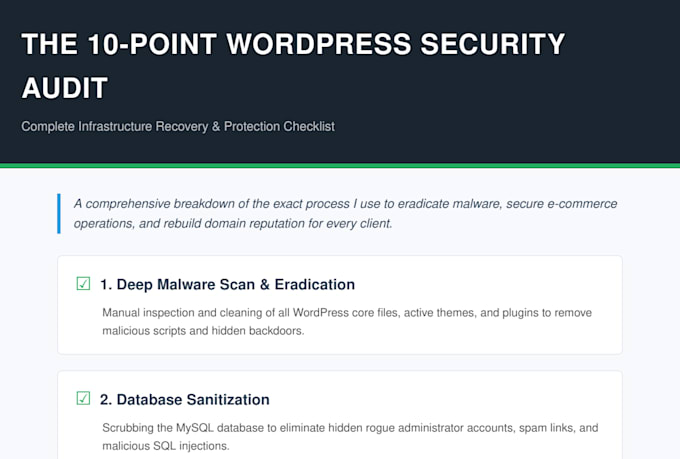Click the description starting "Manual inspection and cleaning"
The height and width of the screenshot is (459, 680).
[x=347, y=321]
